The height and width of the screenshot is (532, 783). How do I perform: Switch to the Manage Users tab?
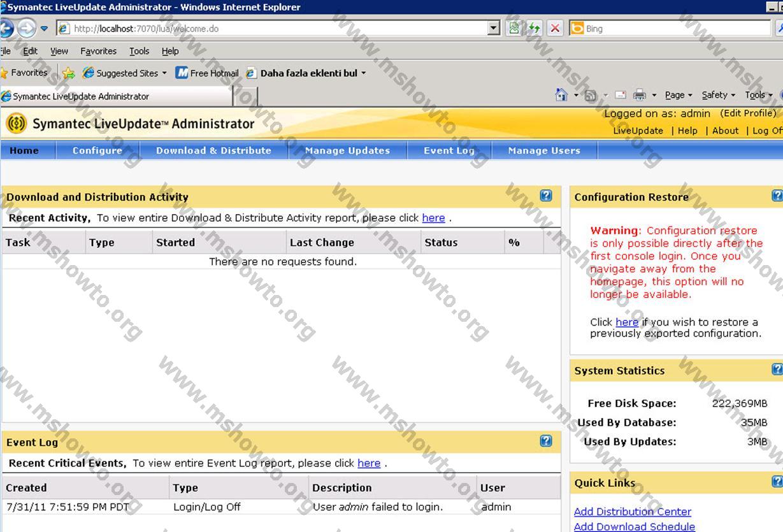[x=544, y=150]
